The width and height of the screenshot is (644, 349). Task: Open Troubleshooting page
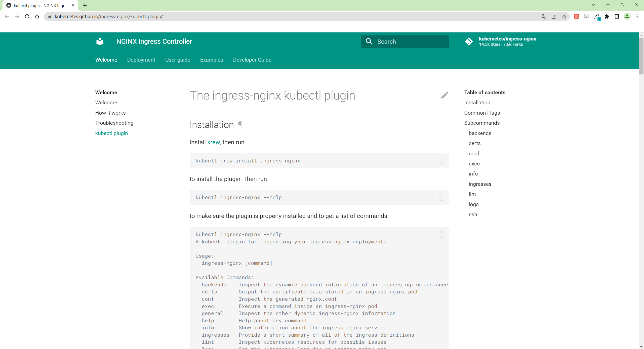(114, 123)
